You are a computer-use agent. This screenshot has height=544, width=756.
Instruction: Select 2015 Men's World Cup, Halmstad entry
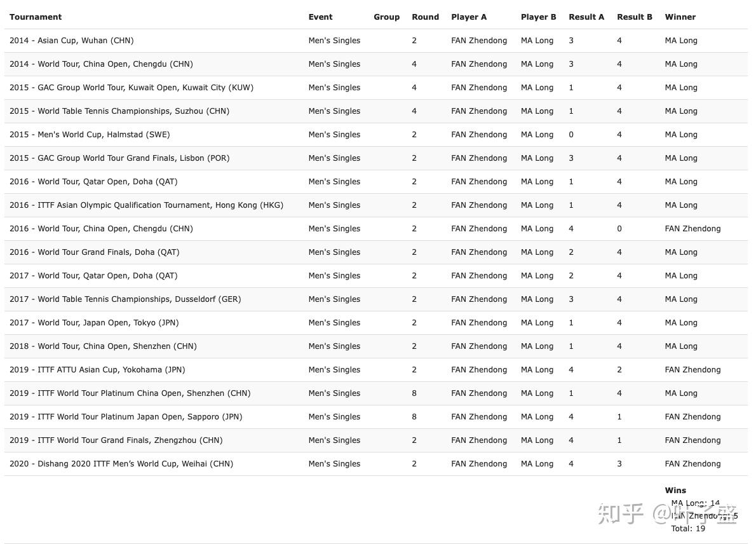pos(376,135)
